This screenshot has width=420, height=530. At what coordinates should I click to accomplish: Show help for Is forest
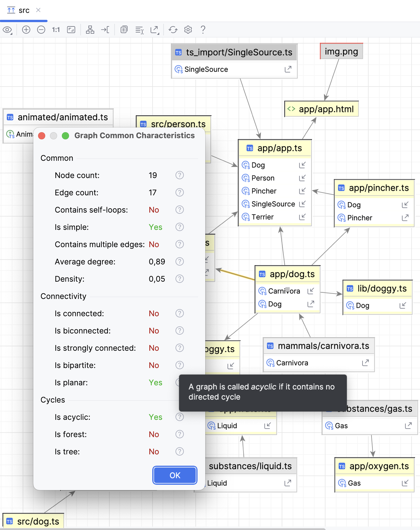[180, 434]
